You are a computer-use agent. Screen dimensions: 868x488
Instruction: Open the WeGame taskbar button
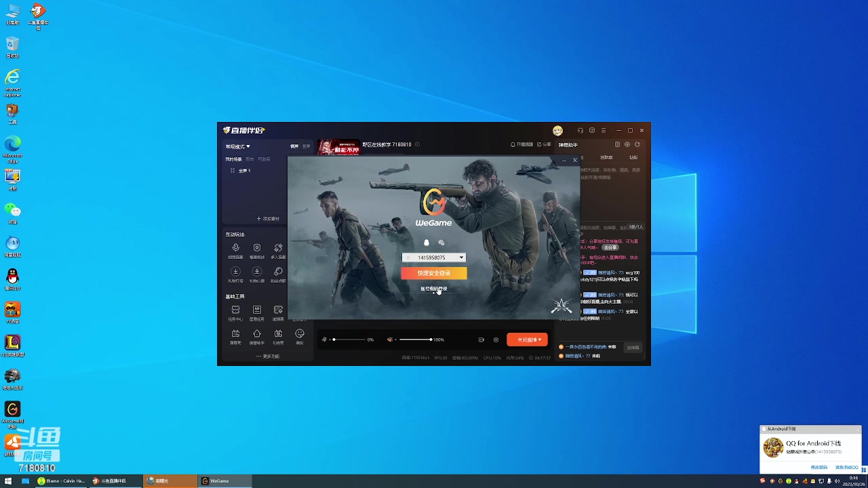[225, 481]
